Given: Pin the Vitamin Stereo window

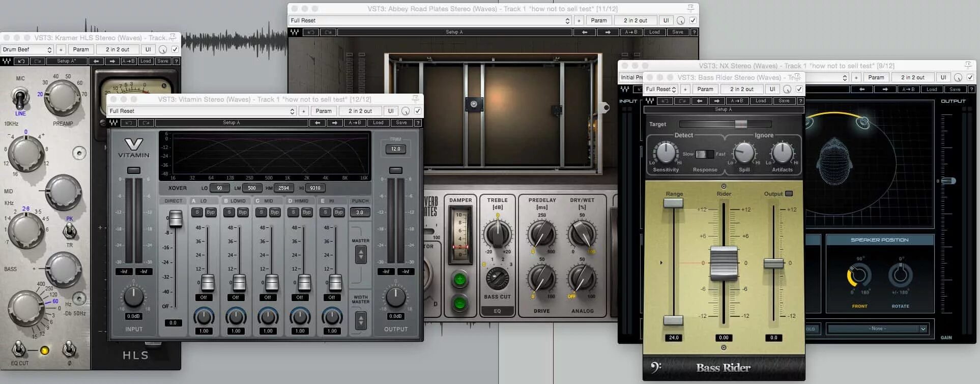Looking at the screenshot, I should pos(415,99).
